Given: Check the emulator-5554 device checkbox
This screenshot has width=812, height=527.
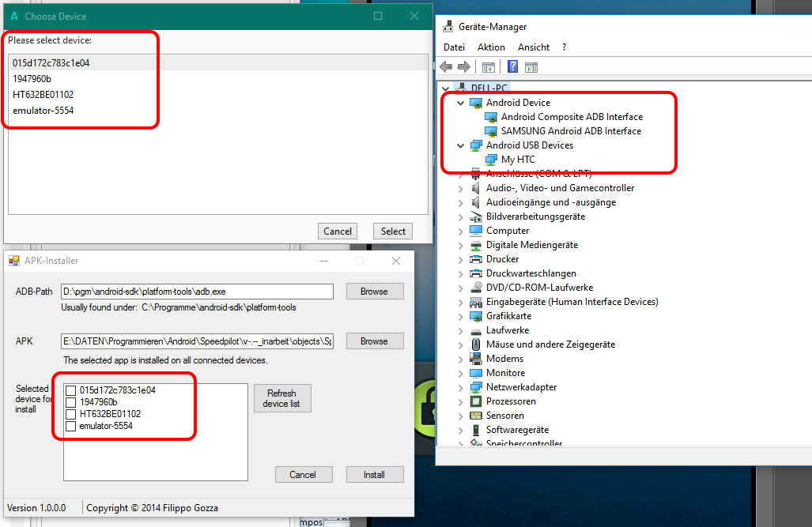Looking at the screenshot, I should (x=70, y=425).
